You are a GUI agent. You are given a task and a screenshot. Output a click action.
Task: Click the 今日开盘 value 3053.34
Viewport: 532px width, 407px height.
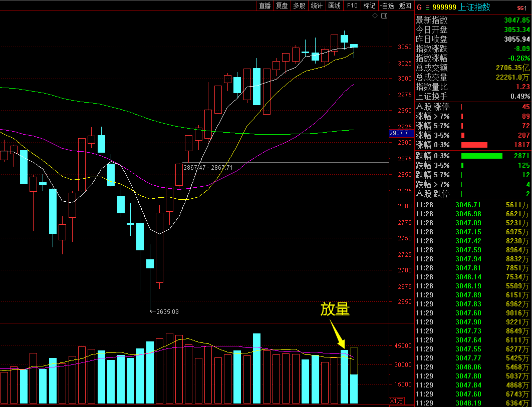tap(517, 30)
